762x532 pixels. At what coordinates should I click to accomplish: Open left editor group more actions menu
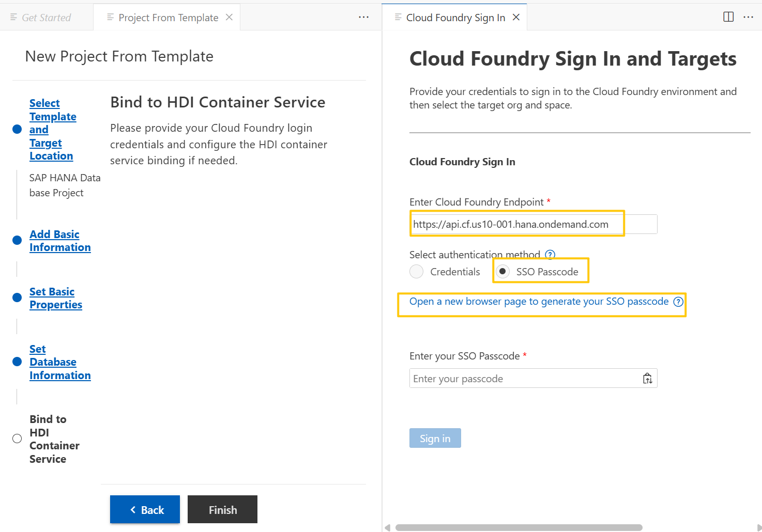[363, 17]
